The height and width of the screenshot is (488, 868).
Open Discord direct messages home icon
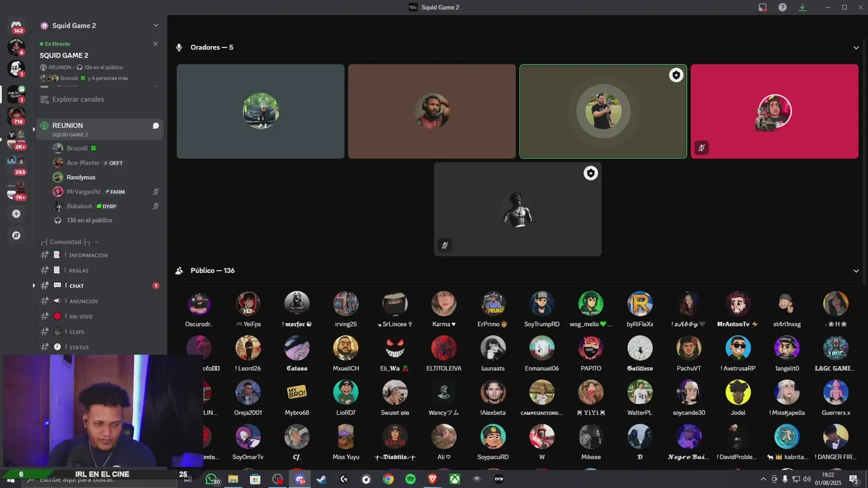coord(16,26)
